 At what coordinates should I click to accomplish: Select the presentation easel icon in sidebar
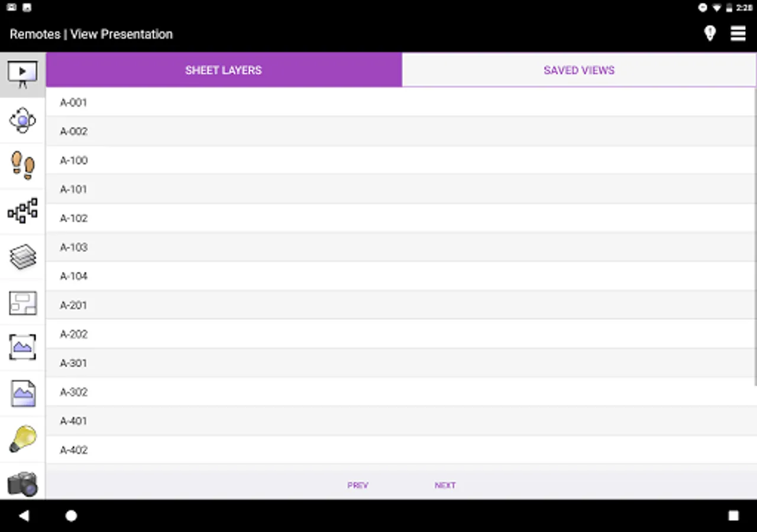22,74
